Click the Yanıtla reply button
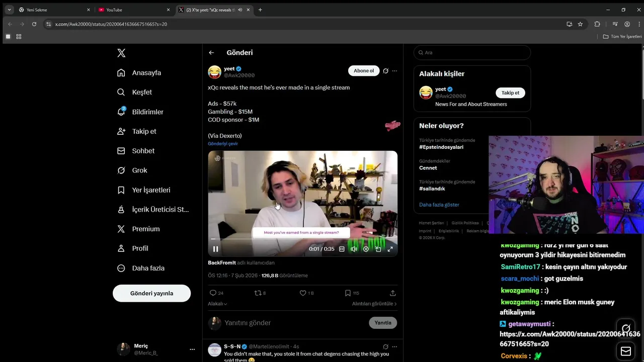The image size is (644, 362). point(383,323)
